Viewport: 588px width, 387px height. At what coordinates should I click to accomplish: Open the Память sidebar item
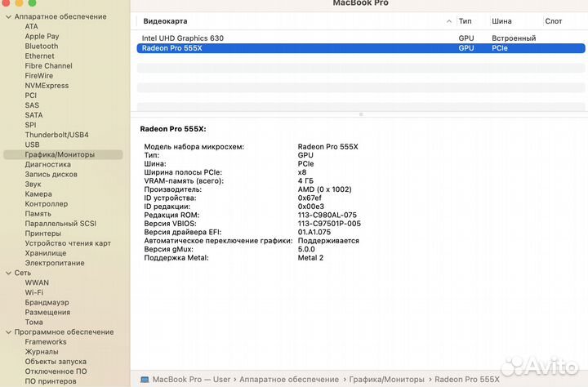point(38,213)
